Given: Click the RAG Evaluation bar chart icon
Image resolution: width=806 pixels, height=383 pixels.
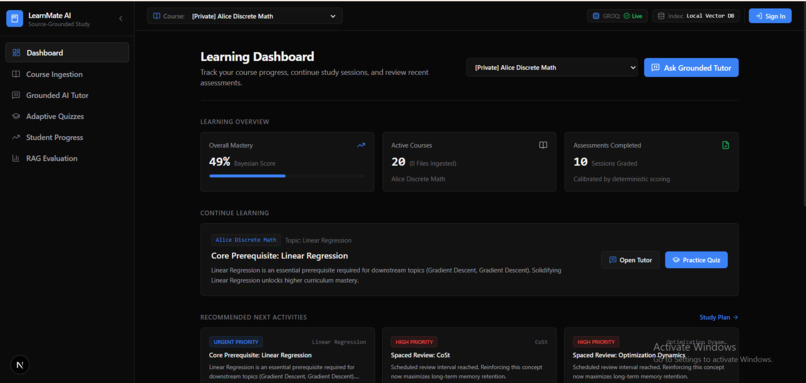Looking at the screenshot, I should pos(16,158).
